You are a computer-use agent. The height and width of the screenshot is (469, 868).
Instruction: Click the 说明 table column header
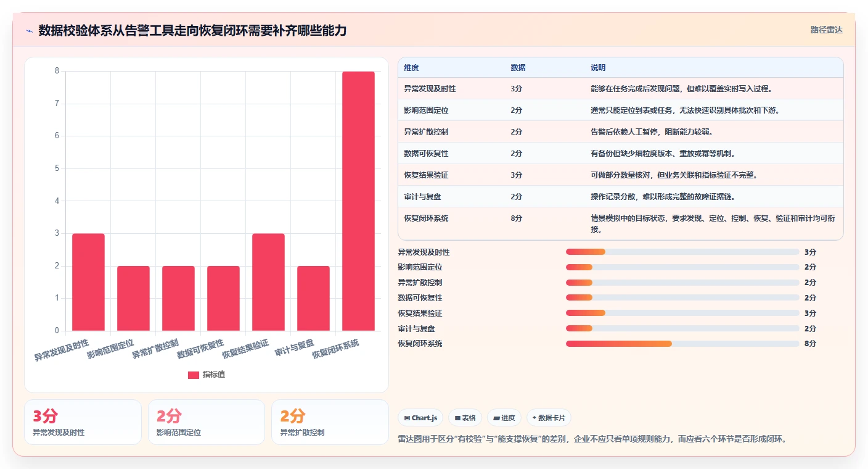click(598, 68)
